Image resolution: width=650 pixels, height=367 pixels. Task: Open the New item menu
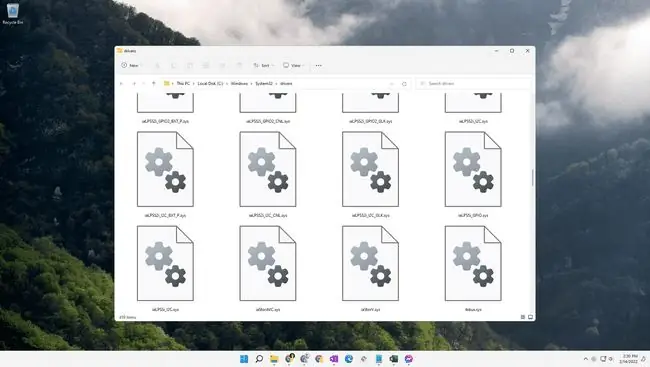[131, 66]
